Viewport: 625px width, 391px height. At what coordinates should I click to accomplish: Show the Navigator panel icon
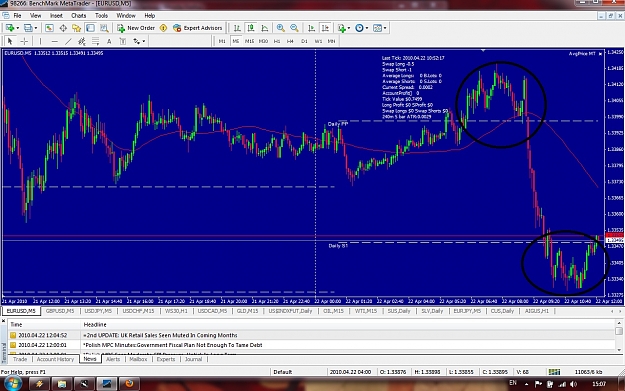76,28
